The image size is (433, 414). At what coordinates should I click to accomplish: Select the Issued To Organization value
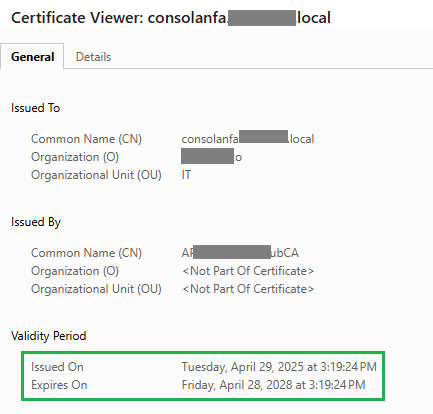point(212,157)
